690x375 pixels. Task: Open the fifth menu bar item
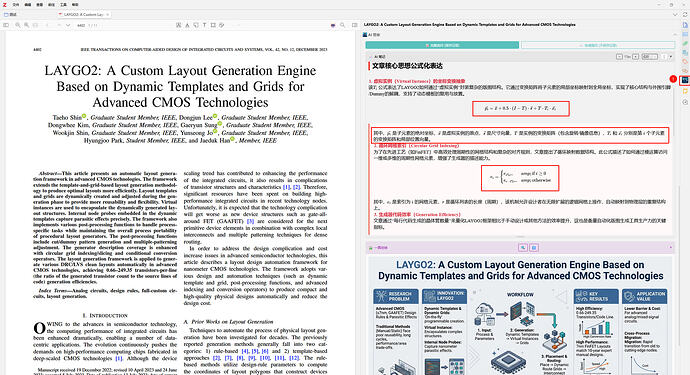pyautogui.click(x=63, y=4)
